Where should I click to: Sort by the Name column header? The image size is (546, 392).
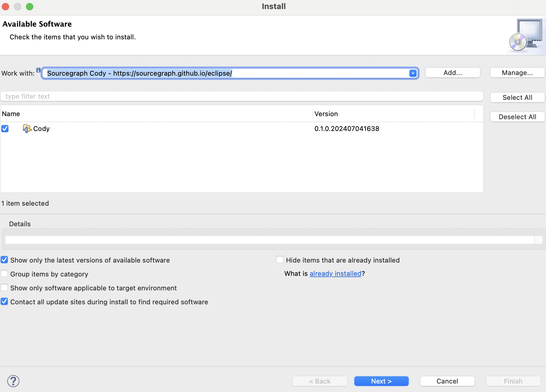(x=156, y=114)
